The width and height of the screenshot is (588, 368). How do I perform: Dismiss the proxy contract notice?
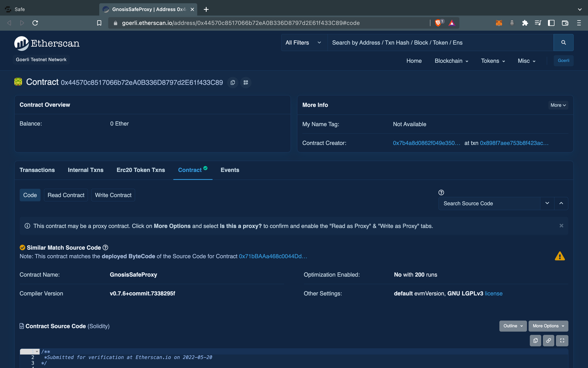coord(561,226)
